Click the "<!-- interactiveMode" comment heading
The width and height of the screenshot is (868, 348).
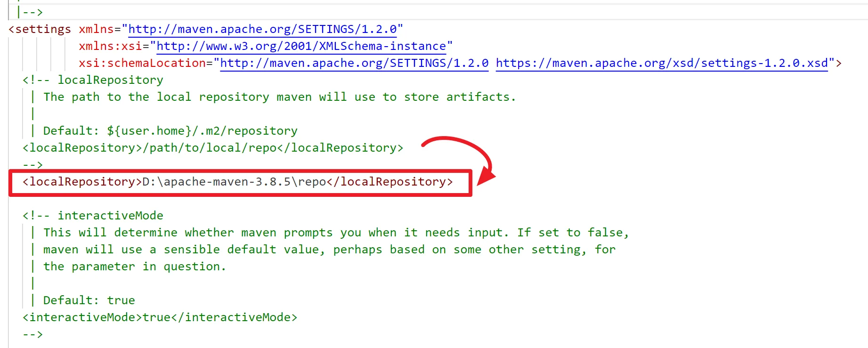tap(93, 216)
